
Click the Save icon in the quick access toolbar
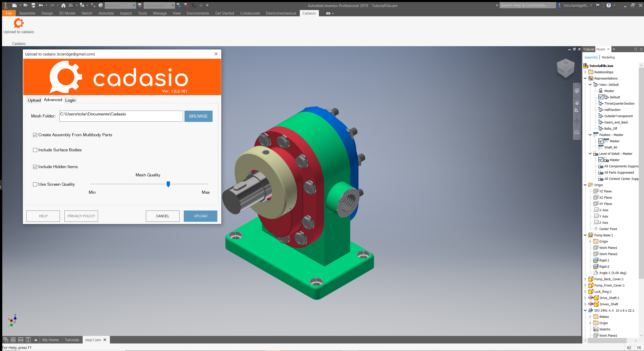(x=33, y=5)
